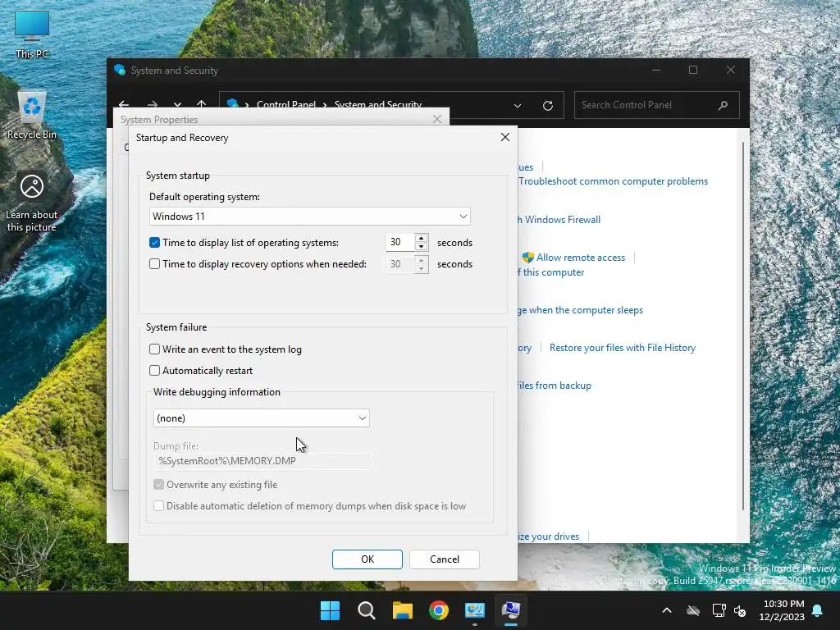Click link about when computer sleeps
Screen dimensions: 840x630
pos(581,310)
